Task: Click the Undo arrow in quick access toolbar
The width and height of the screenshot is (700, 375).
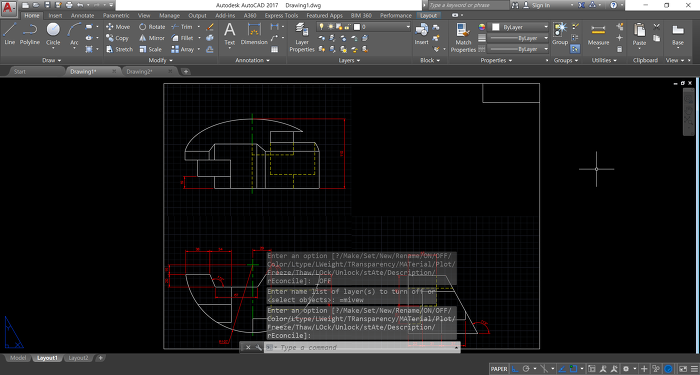Action: pyautogui.click(x=79, y=5)
